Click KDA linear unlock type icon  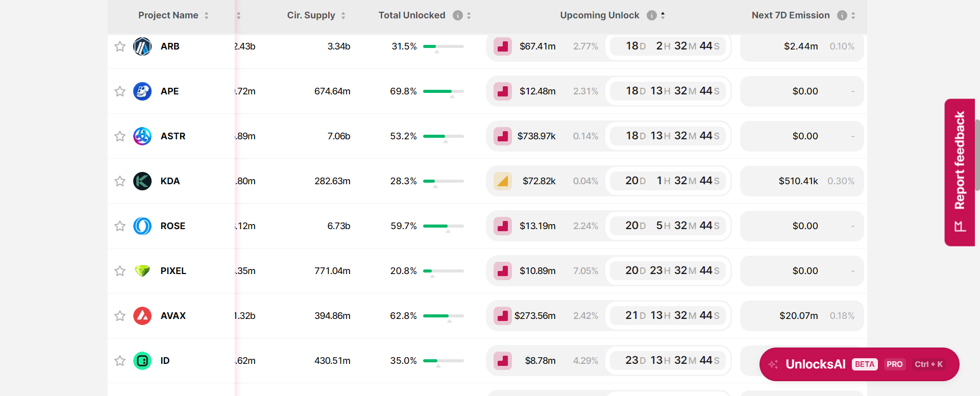pos(503,181)
